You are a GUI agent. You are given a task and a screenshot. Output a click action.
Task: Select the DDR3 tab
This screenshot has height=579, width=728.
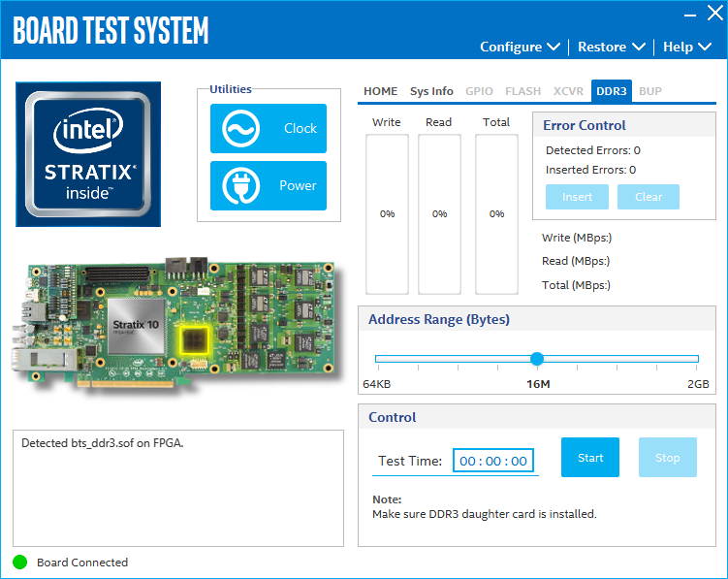[611, 91]
